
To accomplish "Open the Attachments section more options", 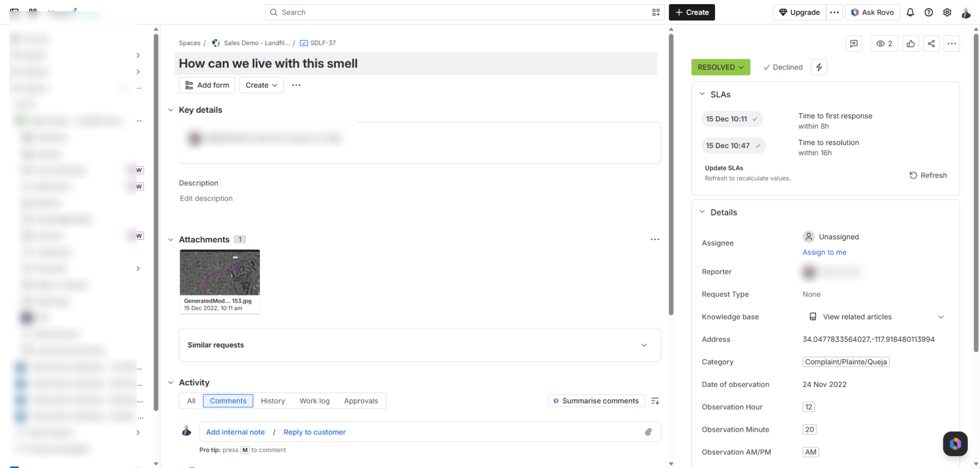I will click(x=655, y=239).
